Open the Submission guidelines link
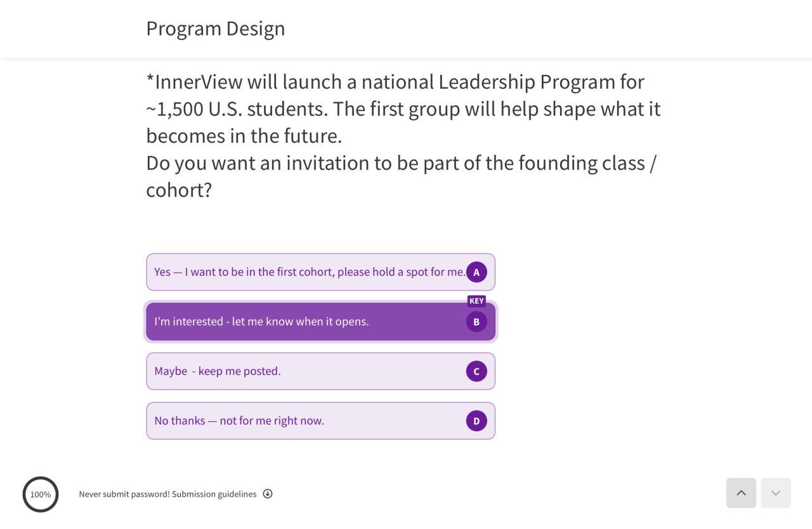 click(214, 494)
